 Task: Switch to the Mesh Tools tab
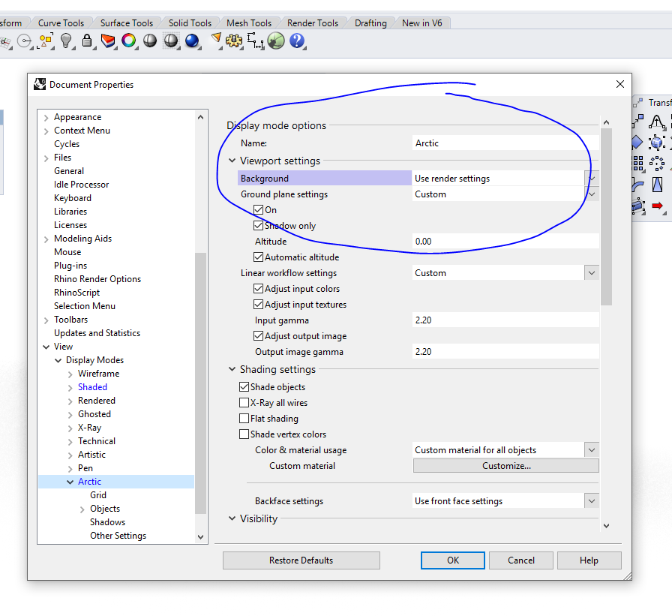click(x=249, y=23)
